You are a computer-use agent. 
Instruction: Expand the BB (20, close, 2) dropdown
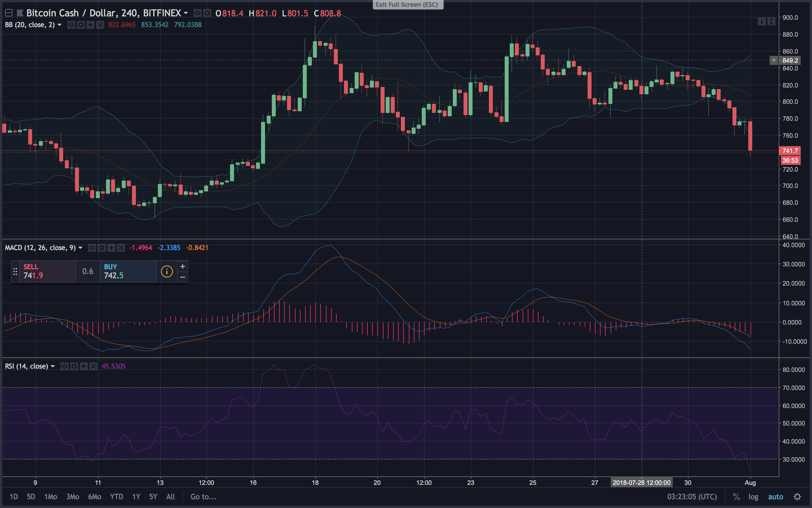coord(59,25)
